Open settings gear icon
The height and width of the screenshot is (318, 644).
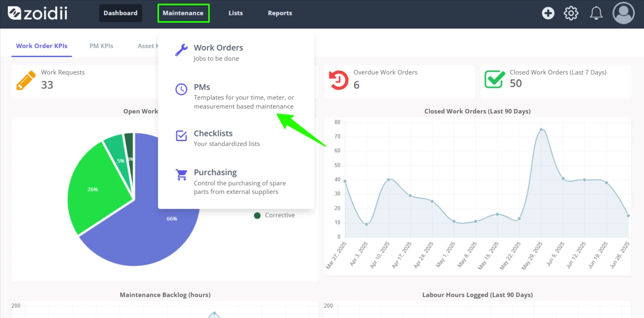(x=571, y=13)
